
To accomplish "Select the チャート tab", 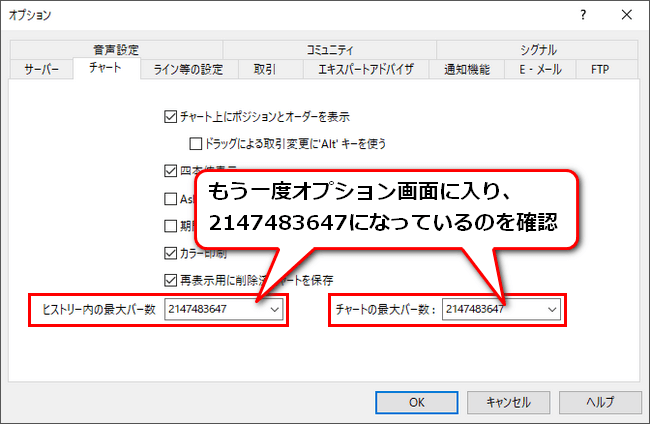I will (106, 68).
